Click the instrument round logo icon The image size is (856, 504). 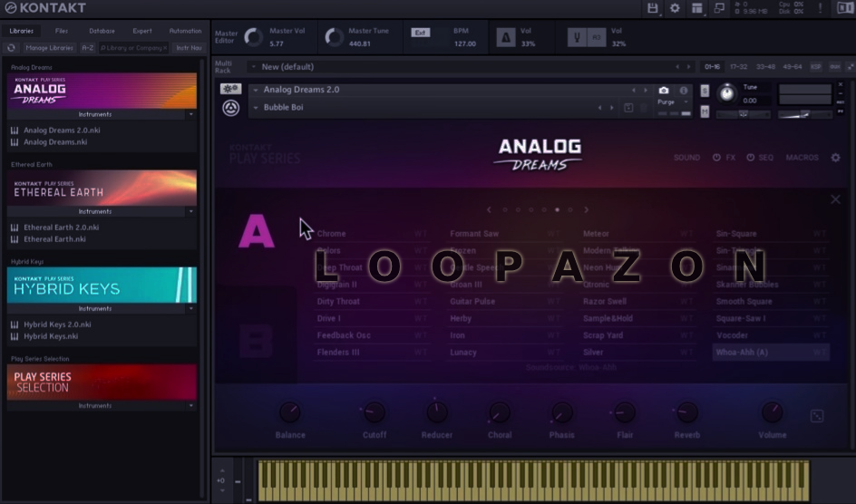coord(231,108)
